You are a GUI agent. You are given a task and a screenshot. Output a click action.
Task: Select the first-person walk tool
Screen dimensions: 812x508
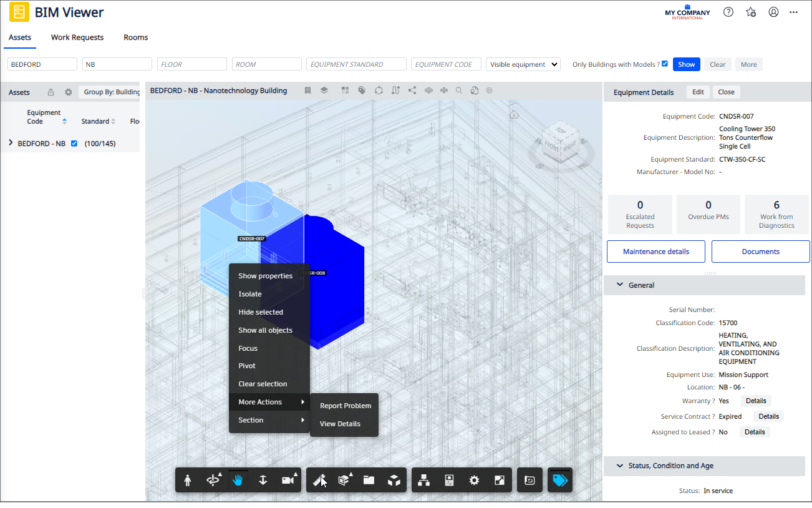click(187, 480)
